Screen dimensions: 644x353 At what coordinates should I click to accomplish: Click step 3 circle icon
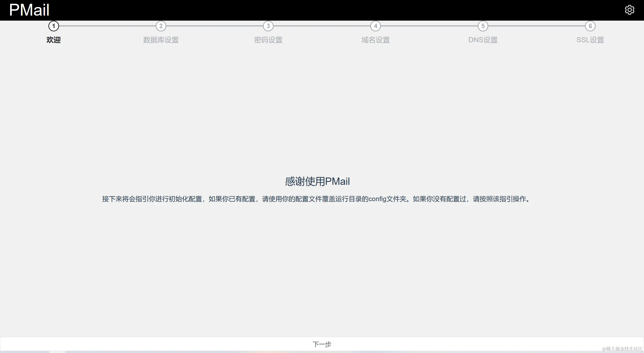click(268, 26)
